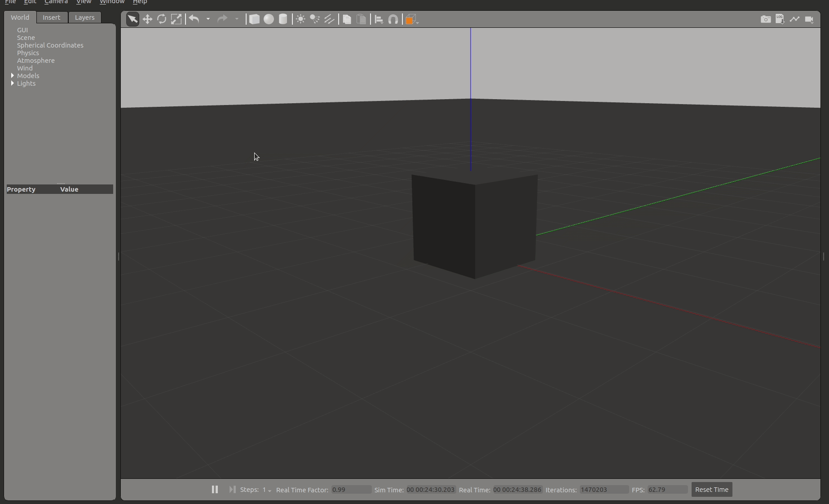Open the align tool

pyautogui.click(x=379, y=19)
